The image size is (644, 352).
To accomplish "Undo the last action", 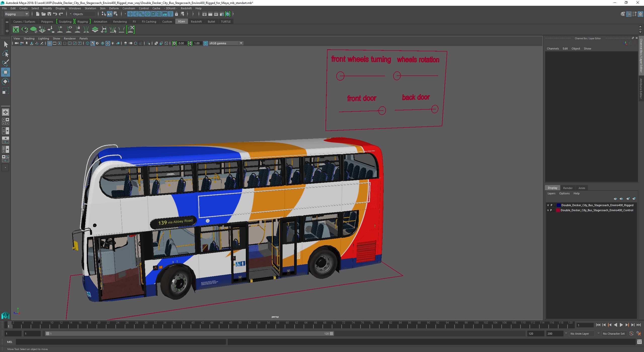I will point(55,14).
